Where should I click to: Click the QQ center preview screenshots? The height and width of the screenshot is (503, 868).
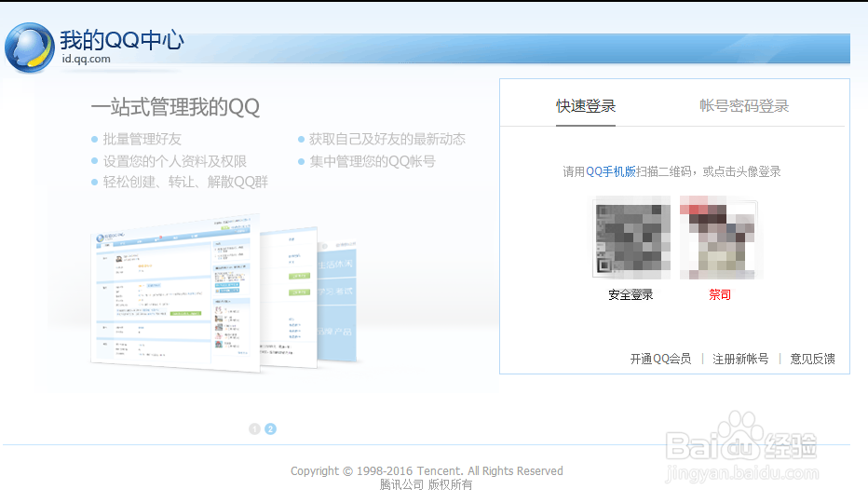(x=225, y=292)
